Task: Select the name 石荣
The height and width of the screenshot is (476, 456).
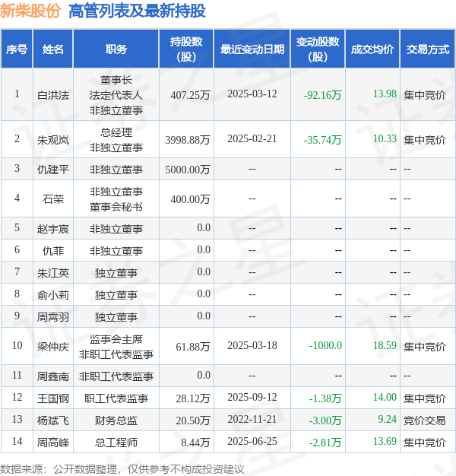Action: pyautogui.click(x=53, y=199)
